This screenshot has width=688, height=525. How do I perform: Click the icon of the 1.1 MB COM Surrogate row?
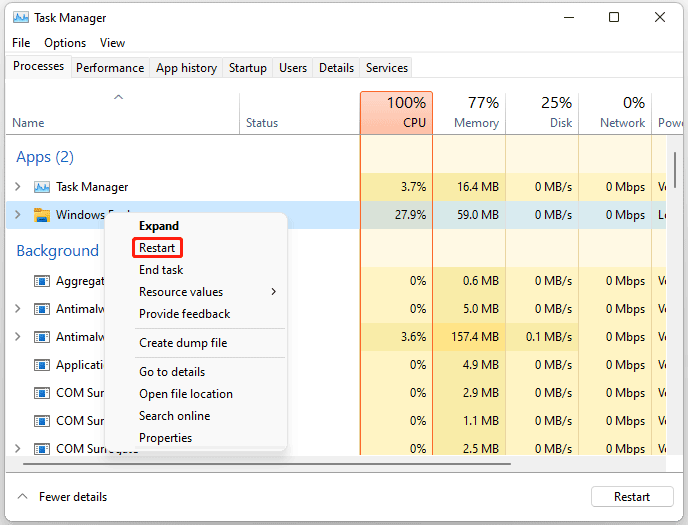pyautogui.click(x=42, y=421)
